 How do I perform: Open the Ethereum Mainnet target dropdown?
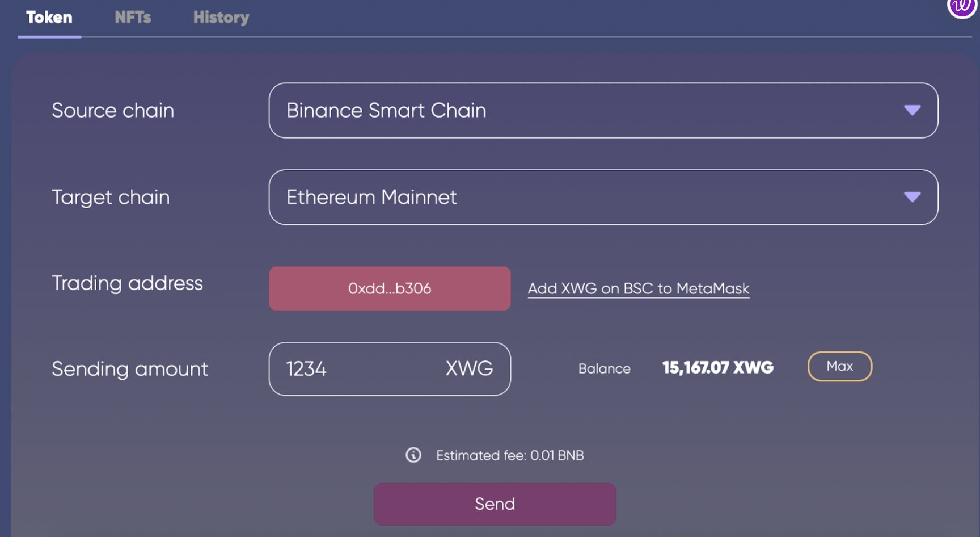pyautogui.click(x=603, y=197)
